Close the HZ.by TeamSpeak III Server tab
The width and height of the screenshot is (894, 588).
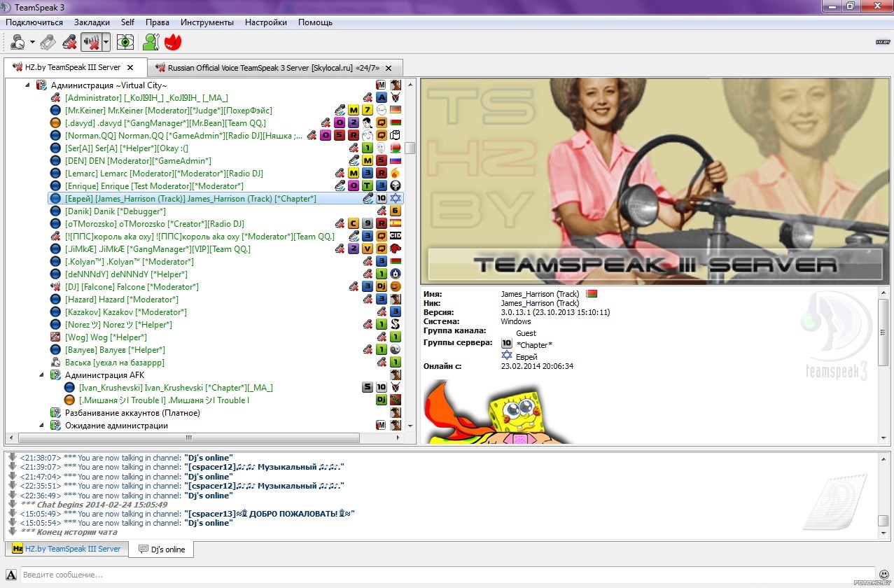tap(130, 68)
